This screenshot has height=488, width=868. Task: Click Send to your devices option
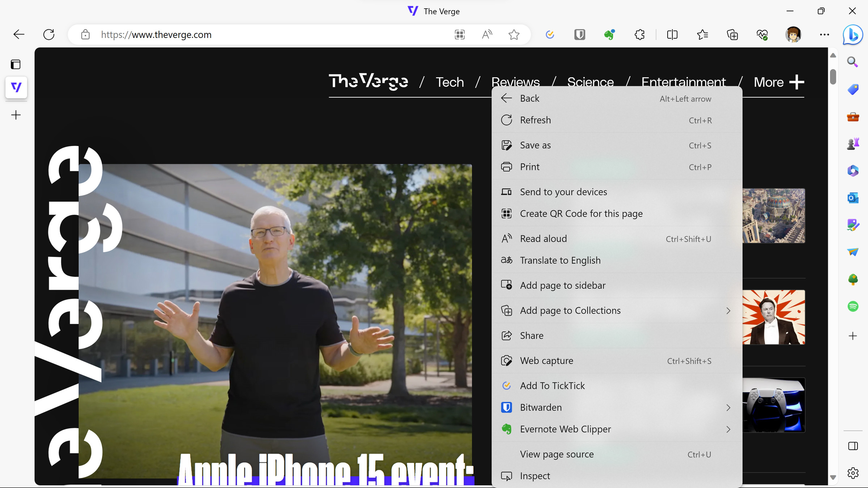click(x=563, y=191)
